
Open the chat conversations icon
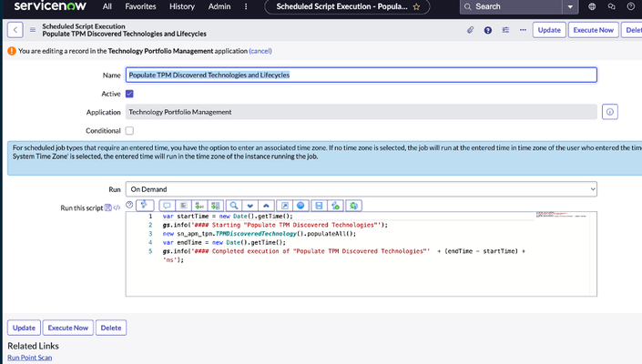tap(611, 6)
